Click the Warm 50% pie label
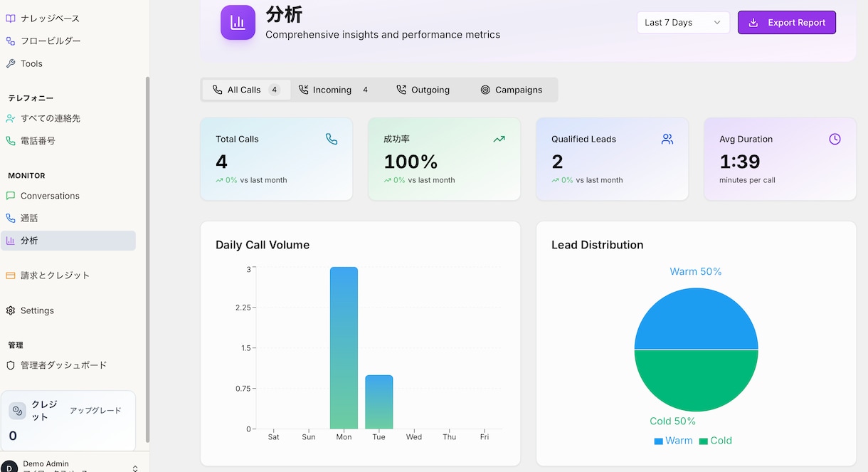 (x=696, y=272)
